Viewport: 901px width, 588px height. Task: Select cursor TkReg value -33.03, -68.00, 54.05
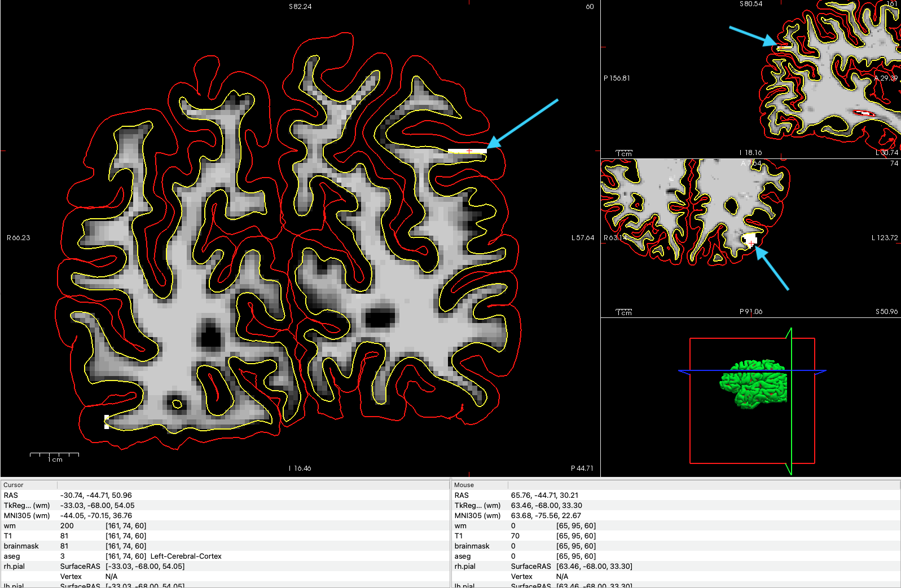pyautogui.click(x=97, y=506)
